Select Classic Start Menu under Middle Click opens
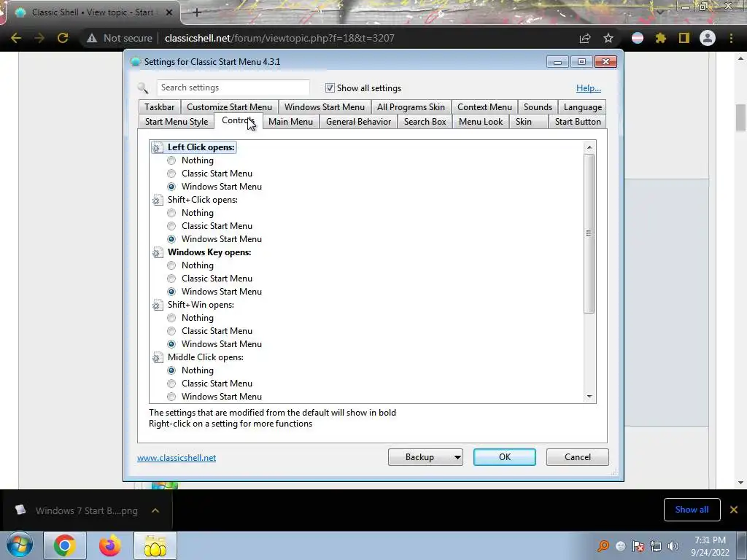This screenshot has width=747, height=560. (x=171, y=384)
